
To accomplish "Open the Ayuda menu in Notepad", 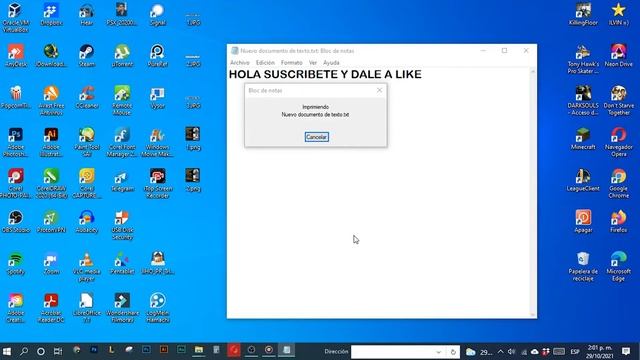I will coord(331,62).
